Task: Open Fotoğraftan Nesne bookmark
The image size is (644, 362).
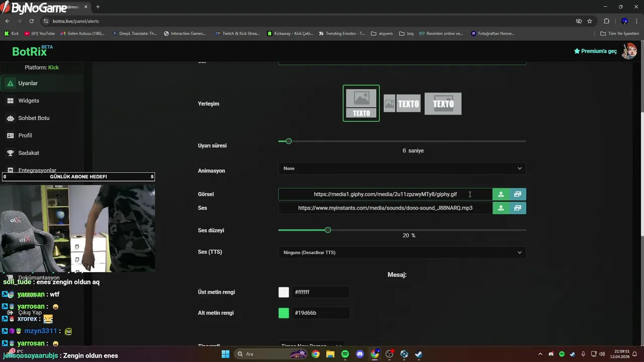Action: tap(493, 34)
